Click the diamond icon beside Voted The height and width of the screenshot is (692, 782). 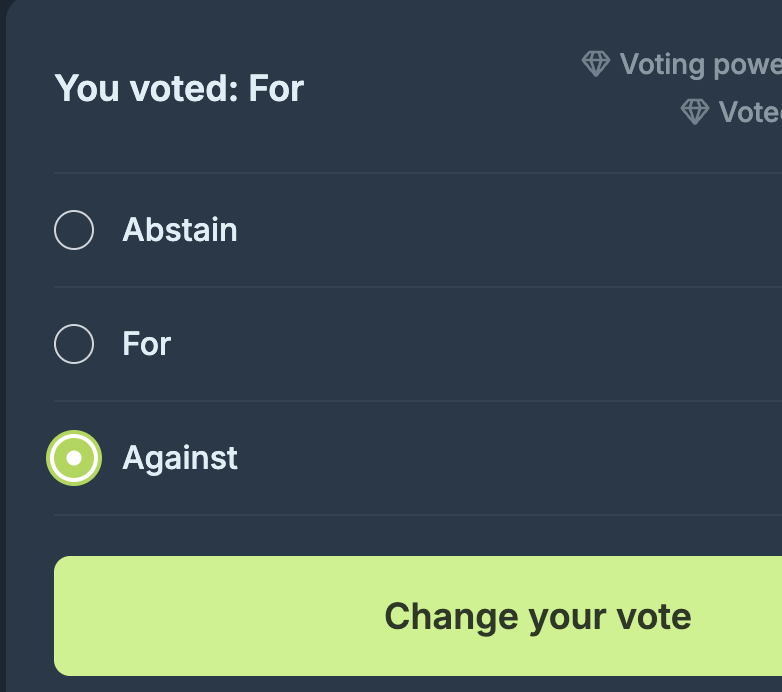click(695, 111)
